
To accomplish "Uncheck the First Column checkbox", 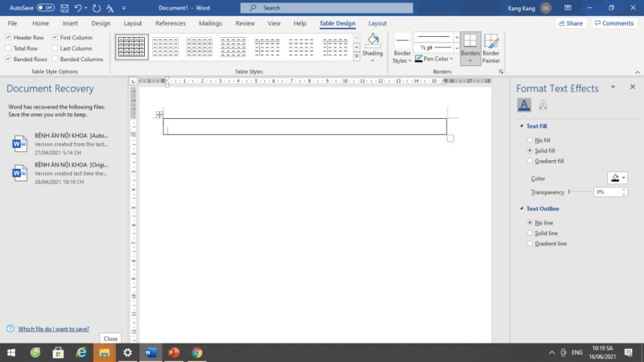I will (x=55, y=37).
